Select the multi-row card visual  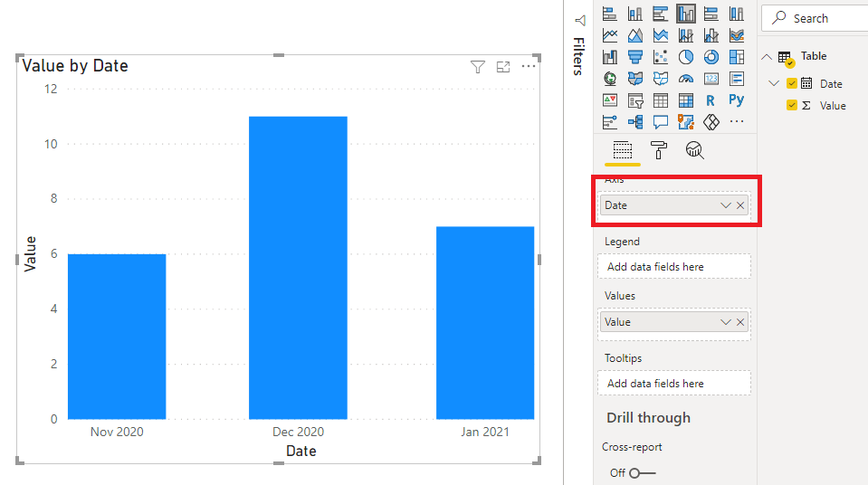(736, 79)
